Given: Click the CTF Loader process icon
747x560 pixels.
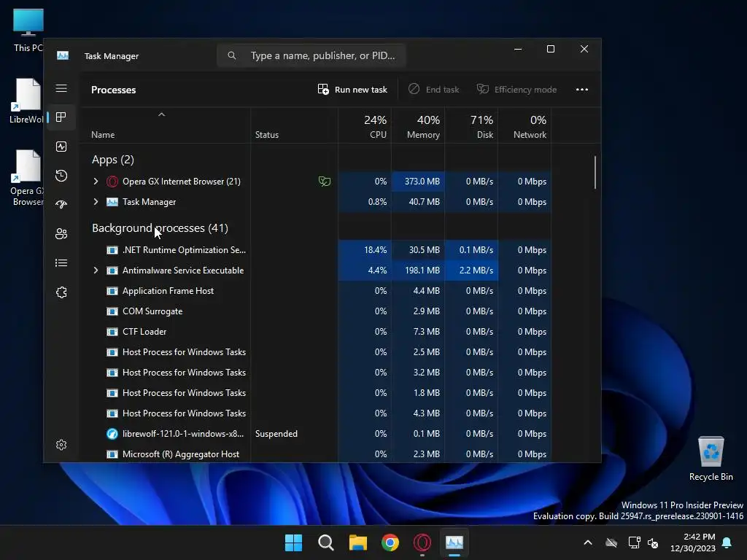Looking at the screenshot, I should click(112, 332).
